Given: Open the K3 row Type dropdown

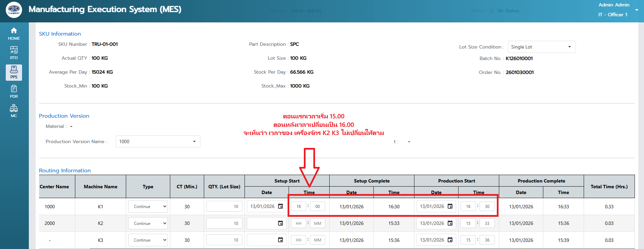Looking at the screenshot, I should 148,240.
